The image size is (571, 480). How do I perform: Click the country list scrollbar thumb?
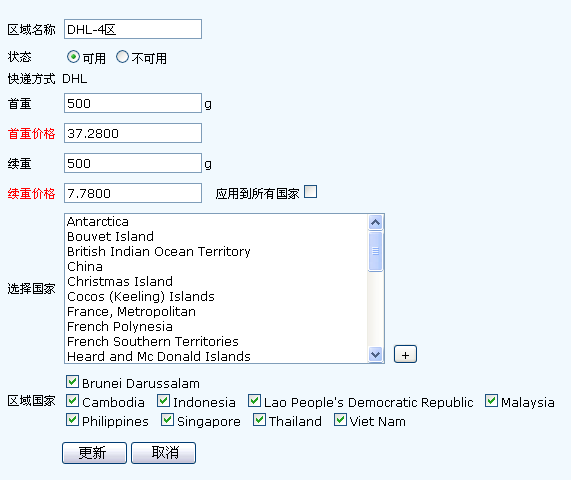coord(375,251)
